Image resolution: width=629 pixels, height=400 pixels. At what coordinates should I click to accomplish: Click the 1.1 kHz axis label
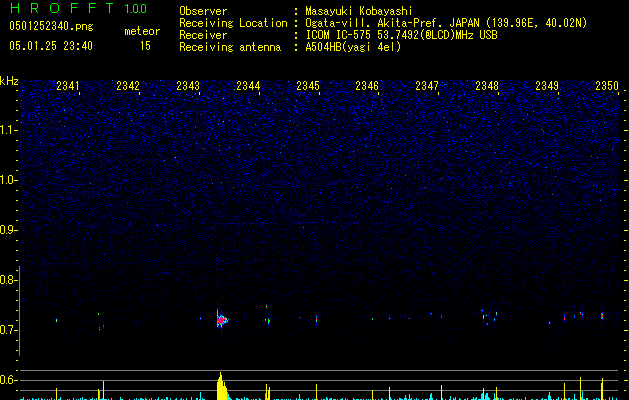tap(9, 130)
